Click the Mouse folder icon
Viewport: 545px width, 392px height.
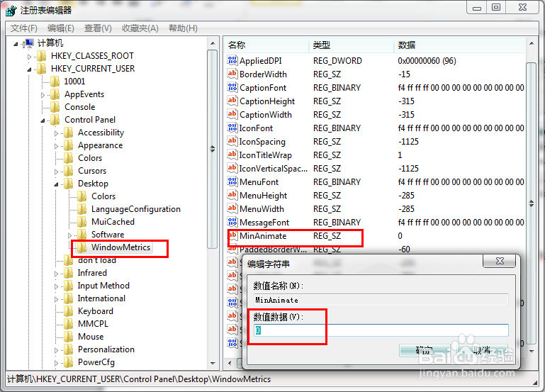coord(69,337)
